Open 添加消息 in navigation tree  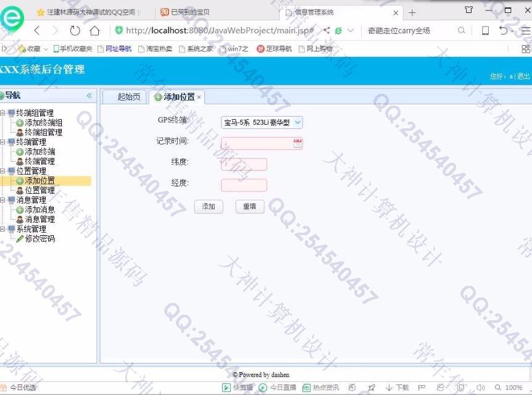[36, 210]
